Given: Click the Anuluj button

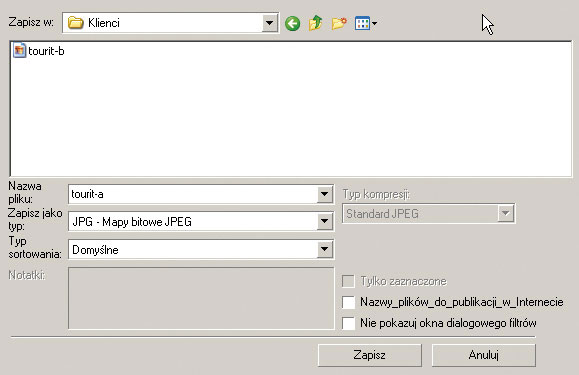Looking at the screenshot, I should [x=483, y=355].
